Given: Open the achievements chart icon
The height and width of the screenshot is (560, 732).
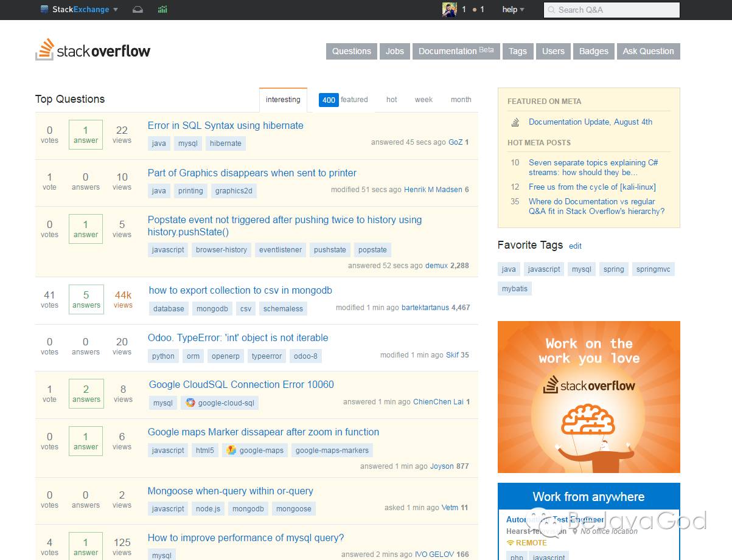Looking at the screenshot, I should (x=162, y=10).
